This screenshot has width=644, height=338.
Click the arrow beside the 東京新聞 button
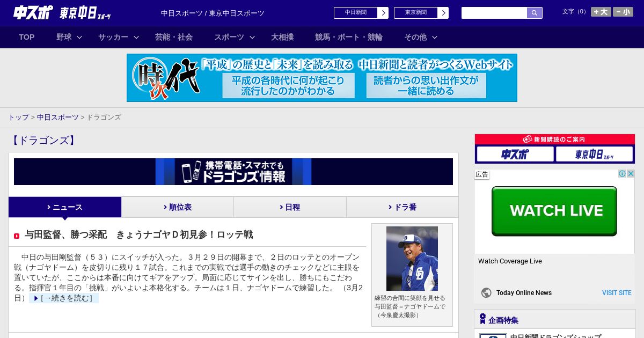click(443, 13)
